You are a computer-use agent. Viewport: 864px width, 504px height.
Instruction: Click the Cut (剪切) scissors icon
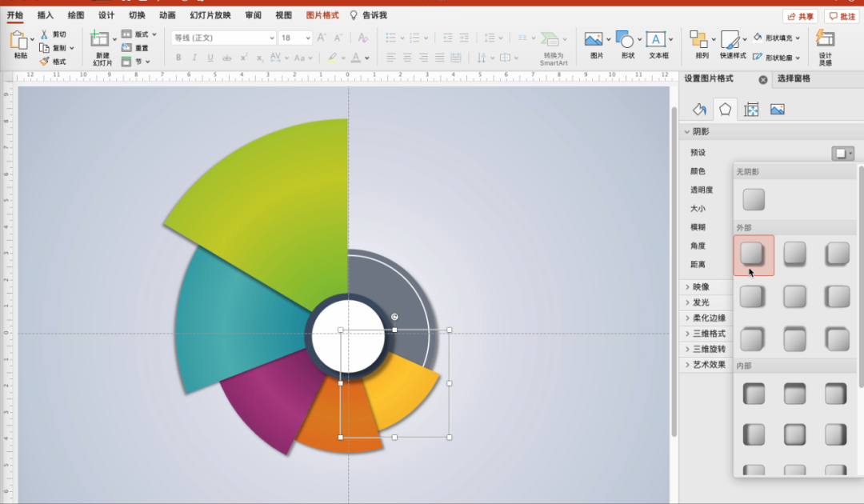[x=45, y=34]
